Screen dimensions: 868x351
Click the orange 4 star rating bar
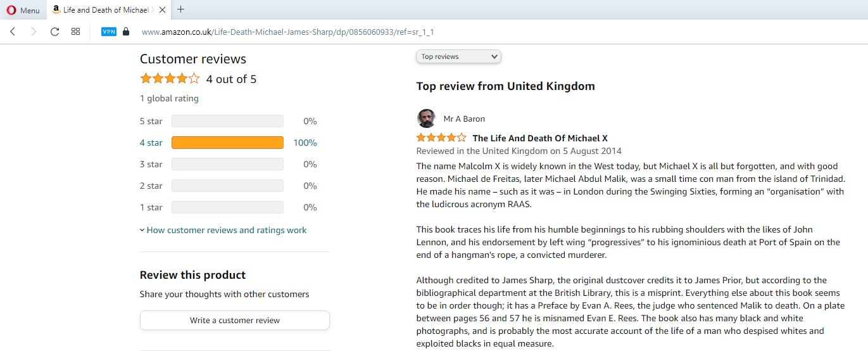pyautogui.click(x=227, y=143)
